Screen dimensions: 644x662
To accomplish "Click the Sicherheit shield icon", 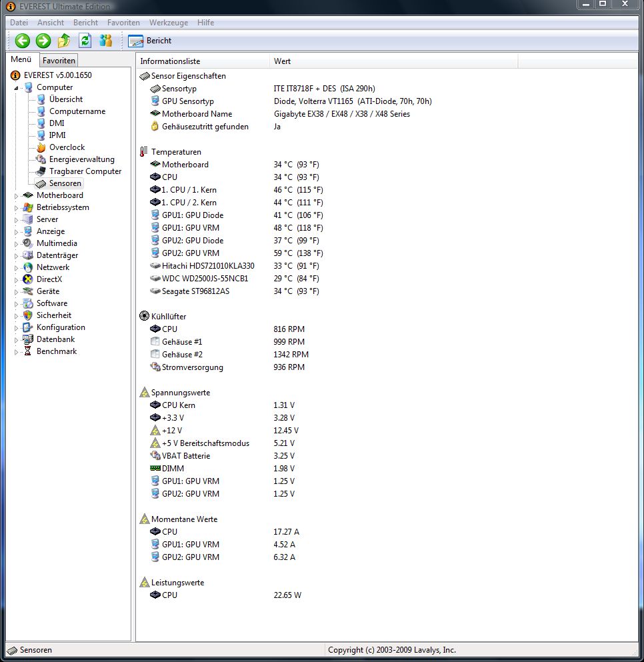I will click(x=28, y=315).
